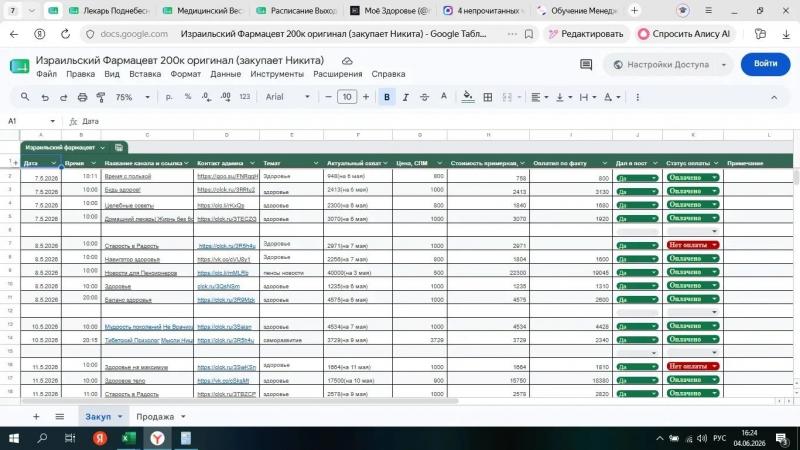Open the fill color picker
Viewport: 800px width, 450px height.
click(x=467, y=97)
